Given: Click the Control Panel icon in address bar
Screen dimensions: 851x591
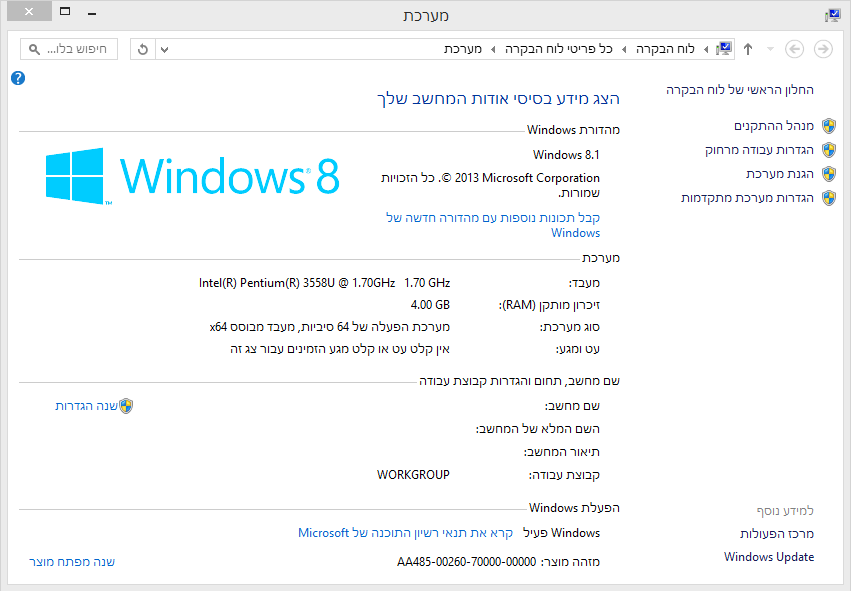Looking at the screenshot, I should coord(725,49).
